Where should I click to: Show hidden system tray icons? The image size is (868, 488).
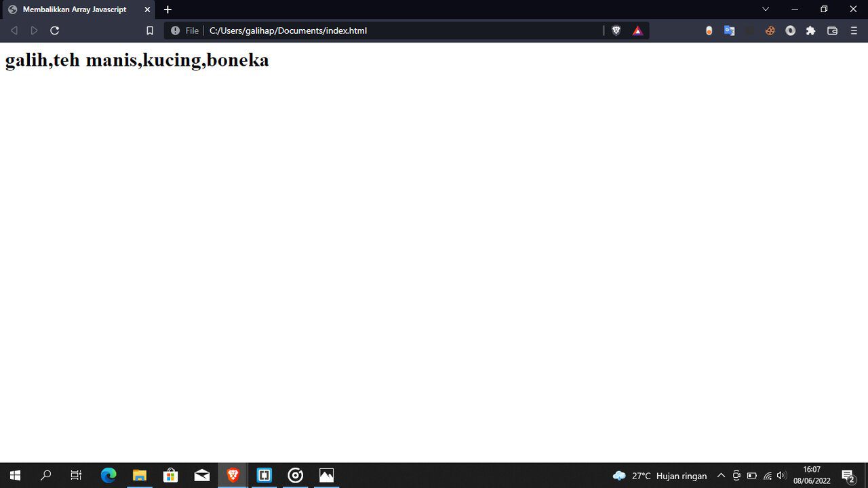pyautogui.click(x=721, y=476)
